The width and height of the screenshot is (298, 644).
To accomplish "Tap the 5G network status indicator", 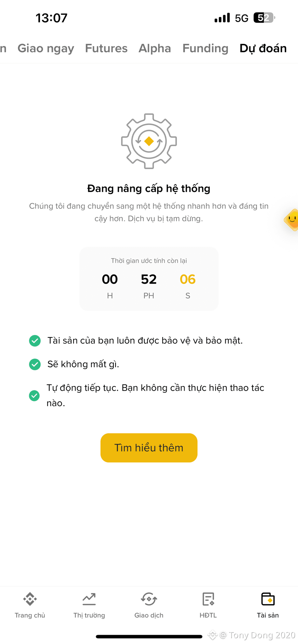I will [241, 18].
